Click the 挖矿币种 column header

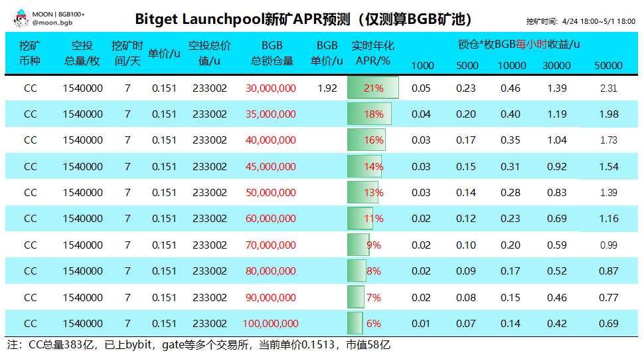(x=30, y=53)
